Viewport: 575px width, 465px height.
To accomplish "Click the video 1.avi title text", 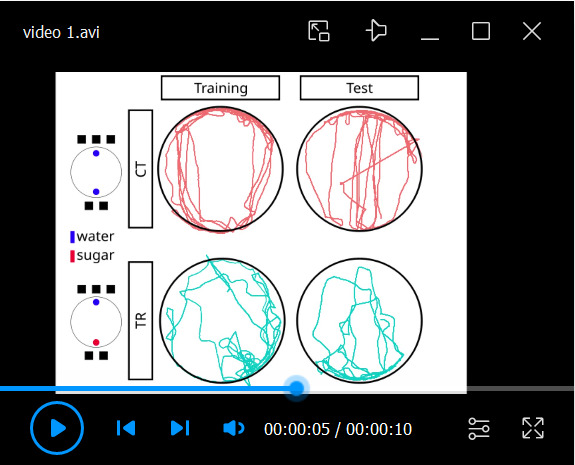I will [61, 32].
